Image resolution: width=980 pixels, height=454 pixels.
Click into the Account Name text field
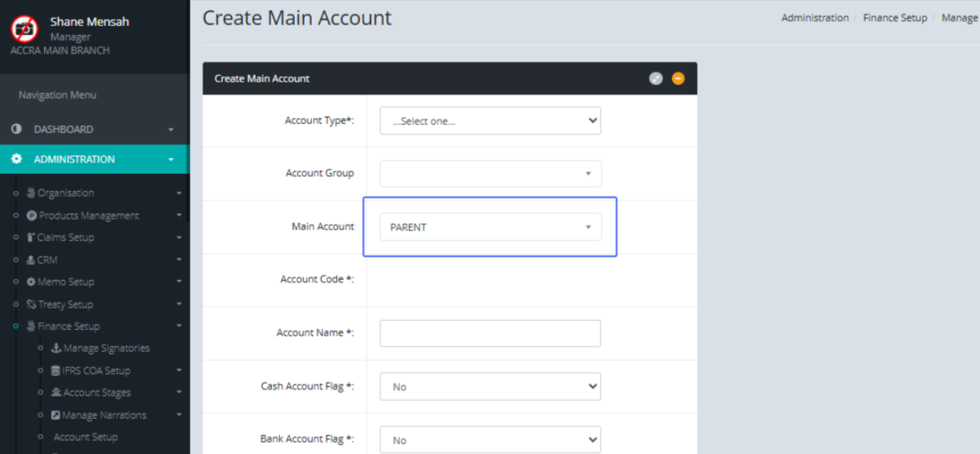pos(490,333)
